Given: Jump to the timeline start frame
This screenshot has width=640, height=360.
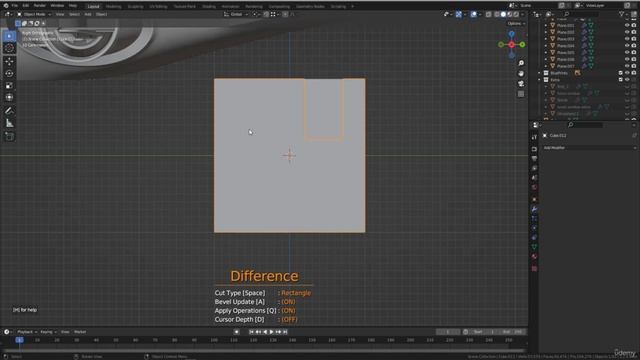Looking at the screenshot, I should pyautogui.click(x=251, y=332).
